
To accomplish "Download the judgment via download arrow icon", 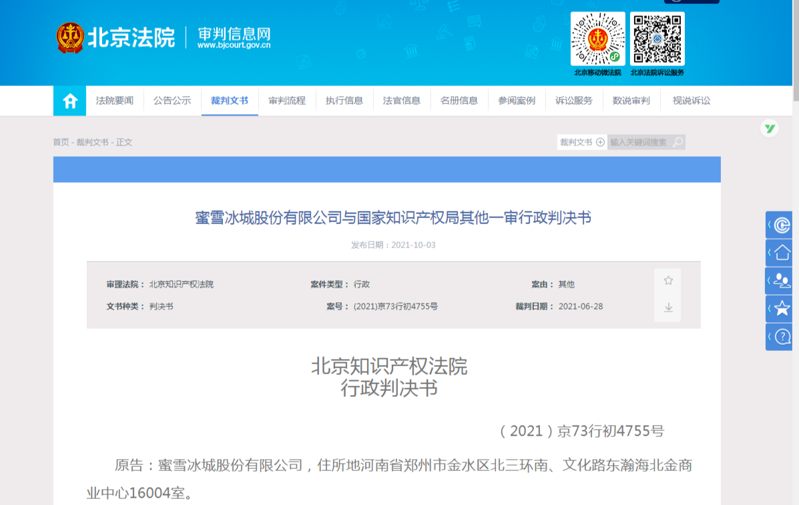I will (x=669, y=307).
